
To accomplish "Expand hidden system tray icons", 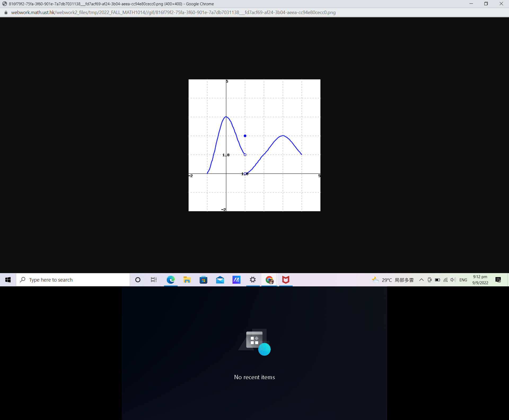I will (x=422, y=280).
